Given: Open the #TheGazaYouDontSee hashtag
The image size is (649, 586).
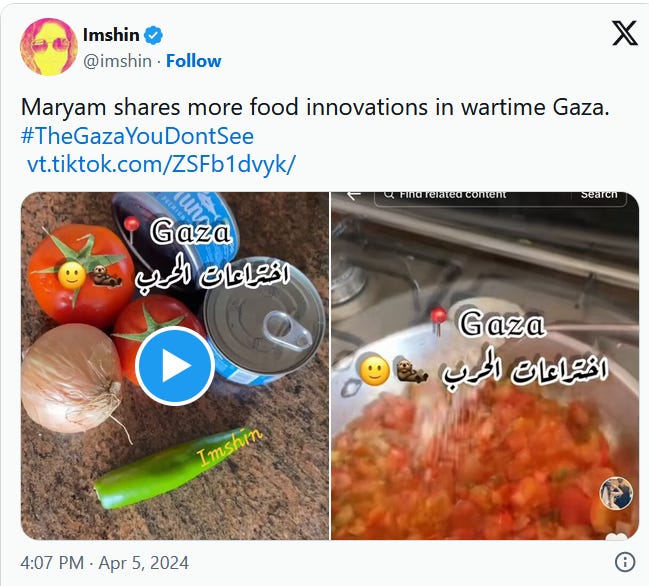Looking at the screenshot, I should [x=137, y=136].
